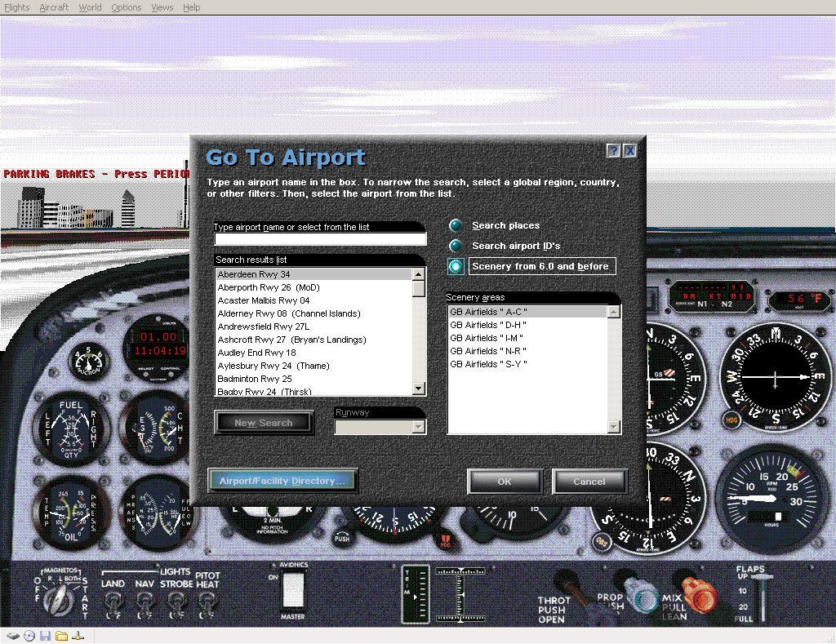The image size is (836, 644).
Task: Click the orange HDG knob
Action: click(x=731, y=420)
